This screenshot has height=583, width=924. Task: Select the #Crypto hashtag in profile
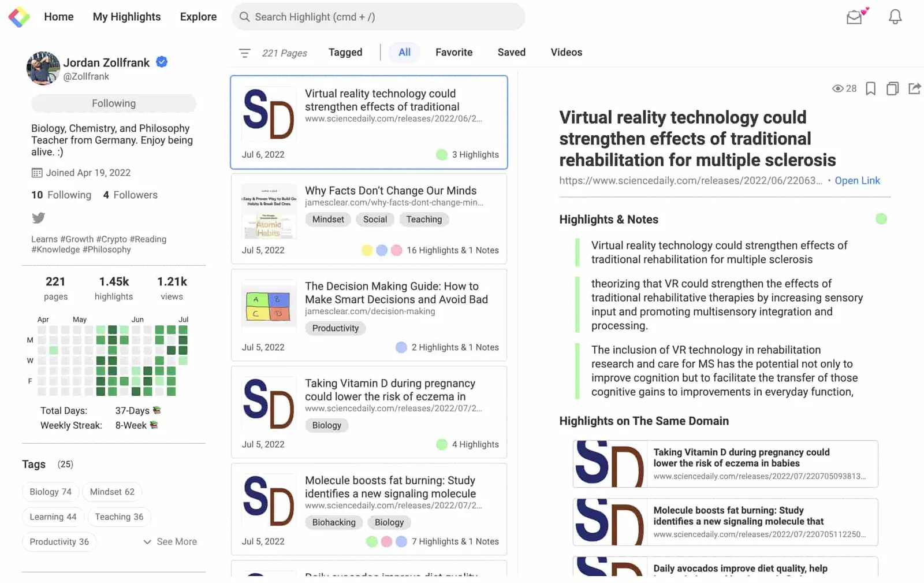[x=111, y=239]
